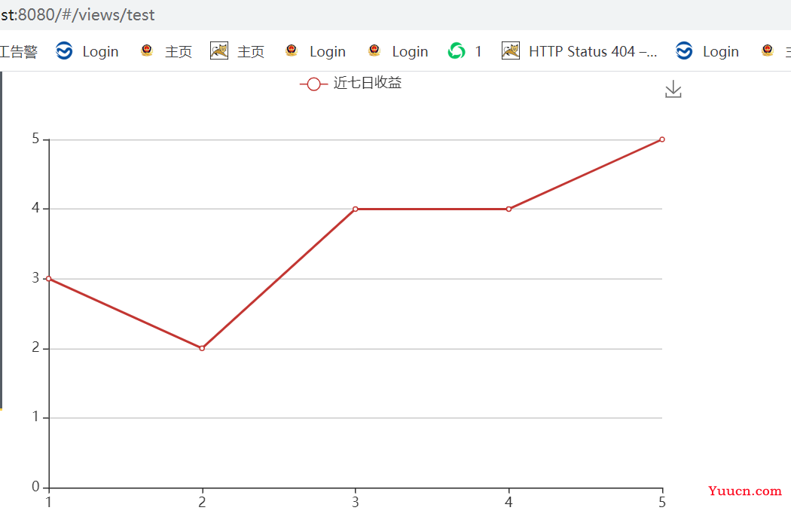The image size is (791, 532).
Task: Open the 主页 bookmark with Tomcat cat icon
Action: (237, 51)
